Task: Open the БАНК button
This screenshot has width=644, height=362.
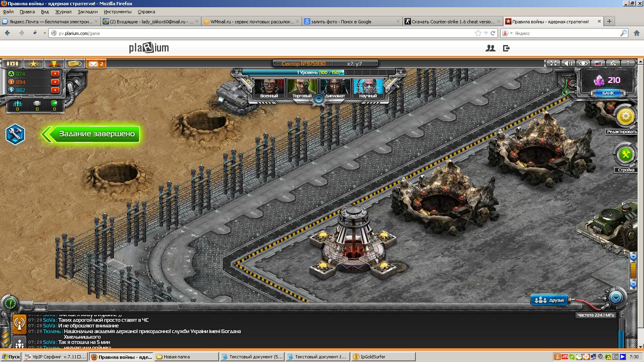Action: pos(608,93)
